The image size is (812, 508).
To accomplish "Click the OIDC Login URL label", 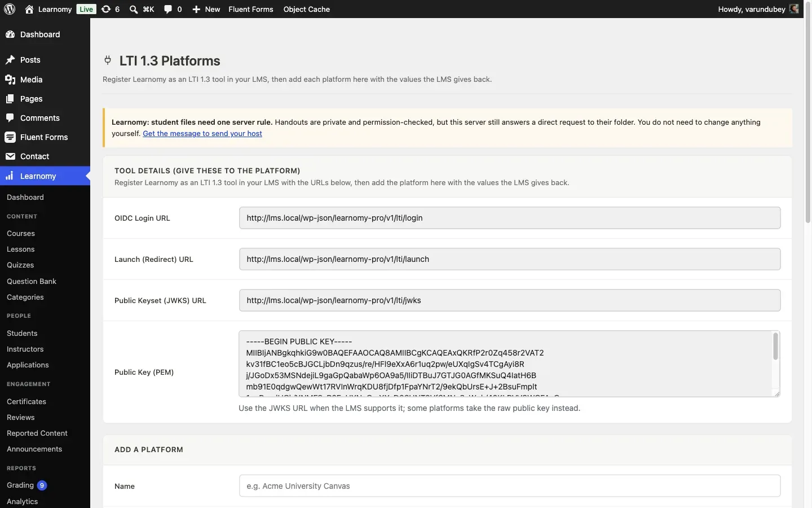I will pyautogui.click(x=142, y=218).
